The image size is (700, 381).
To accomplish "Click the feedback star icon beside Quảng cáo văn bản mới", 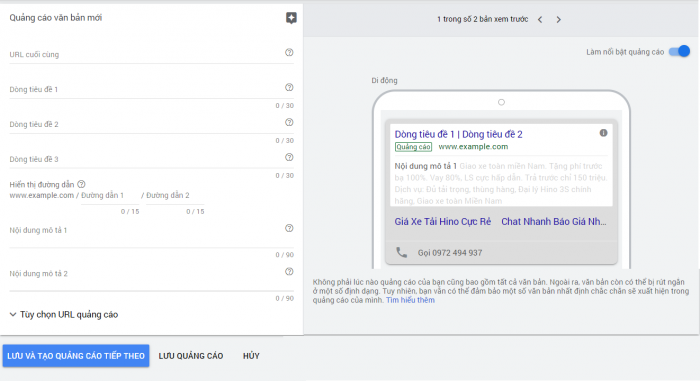I will click(291, 18).
